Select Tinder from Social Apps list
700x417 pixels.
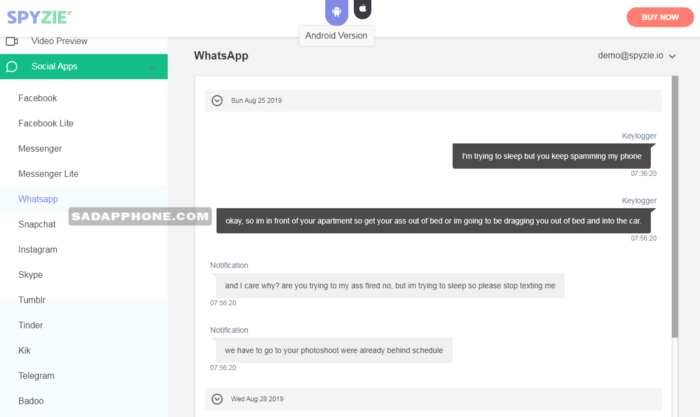point(31,325)
